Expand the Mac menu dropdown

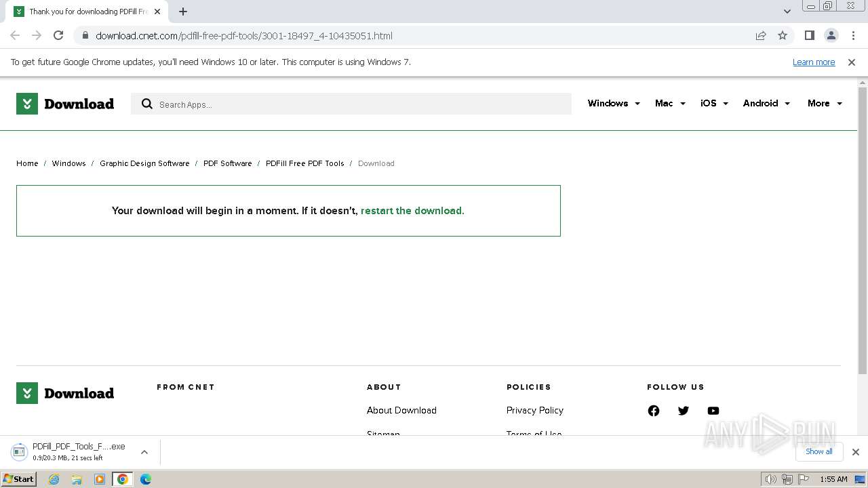click(x=670, y=103)
